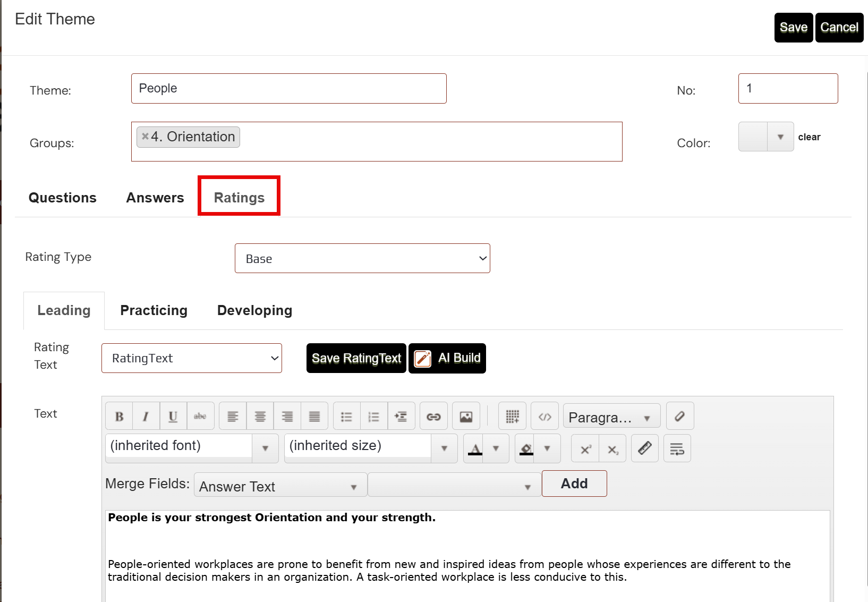Increase indent of paragraph
The width and height of the screenshot is (868, 602).
(x=401, y=416)
